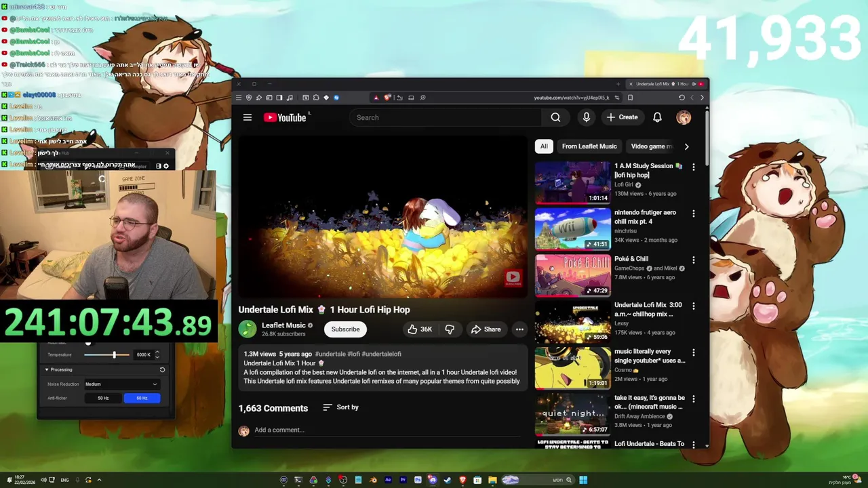Open the nintendo frutiger aero chill mix thumbnail
This screenshot has width=868, height=488.
coord(572,229)
